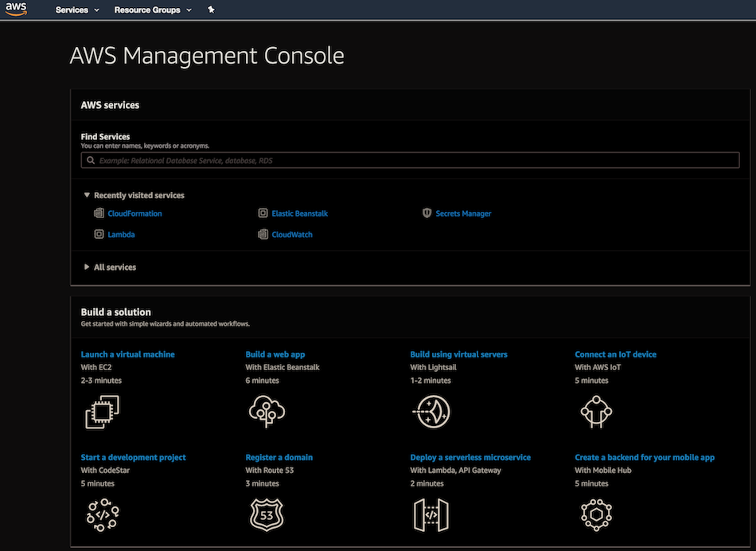Expand the All services section
The image size is (756, 551).
[110, 267]
